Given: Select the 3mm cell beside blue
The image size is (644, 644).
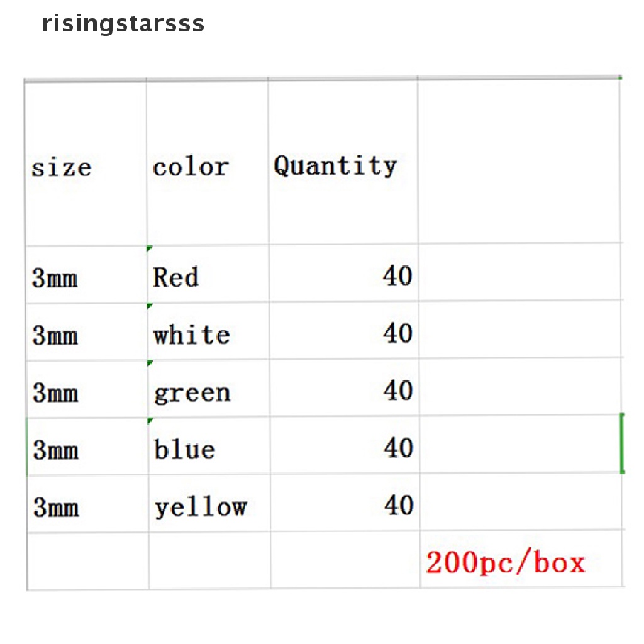Looking at the screenshot, I should [x=55, y=450].
